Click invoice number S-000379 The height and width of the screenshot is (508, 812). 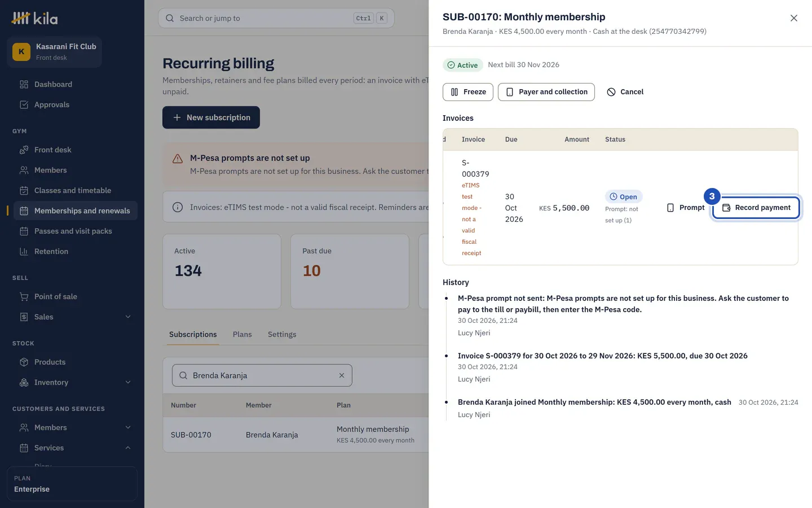(475, 168)
